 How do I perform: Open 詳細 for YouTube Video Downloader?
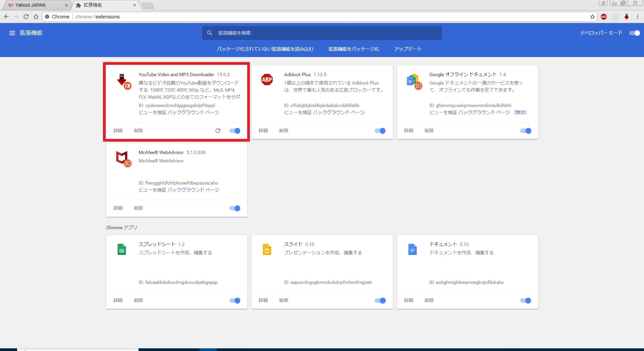coord(118,131)
